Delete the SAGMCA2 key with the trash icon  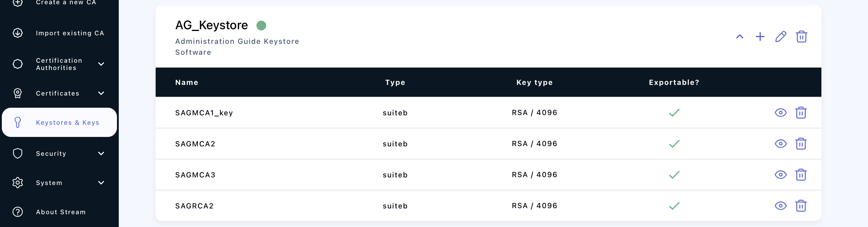tap(801, 144)
